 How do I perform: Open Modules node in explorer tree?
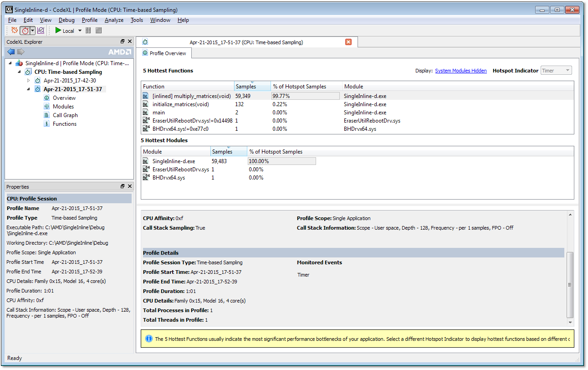point(63,107)
